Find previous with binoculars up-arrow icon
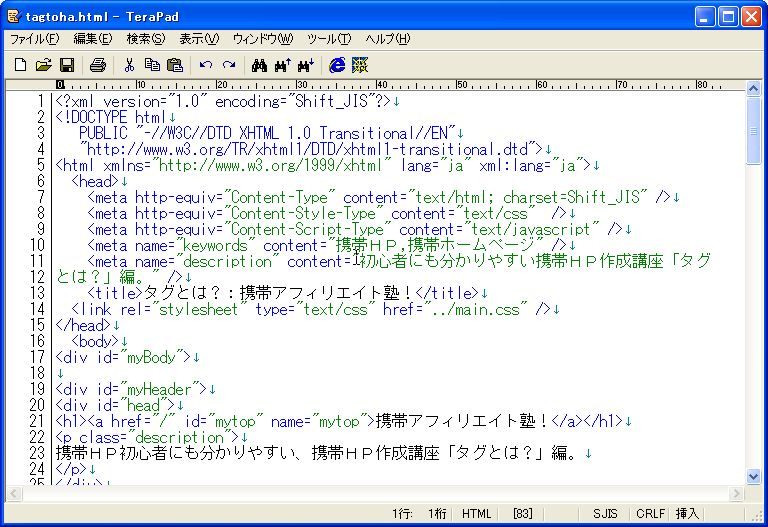This screenshot has width=768, height=527. [x=283, y=65]
